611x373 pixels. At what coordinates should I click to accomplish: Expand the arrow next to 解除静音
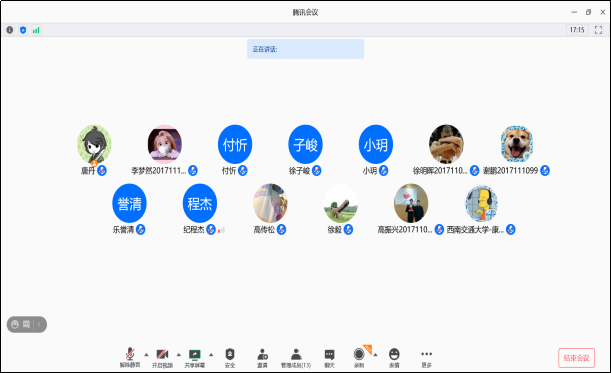147,355
